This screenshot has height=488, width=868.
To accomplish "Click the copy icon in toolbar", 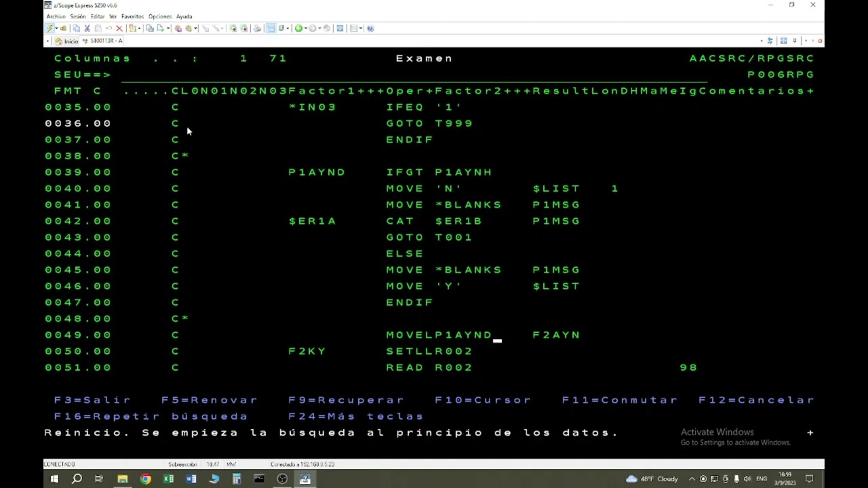I will click(76, 28).
